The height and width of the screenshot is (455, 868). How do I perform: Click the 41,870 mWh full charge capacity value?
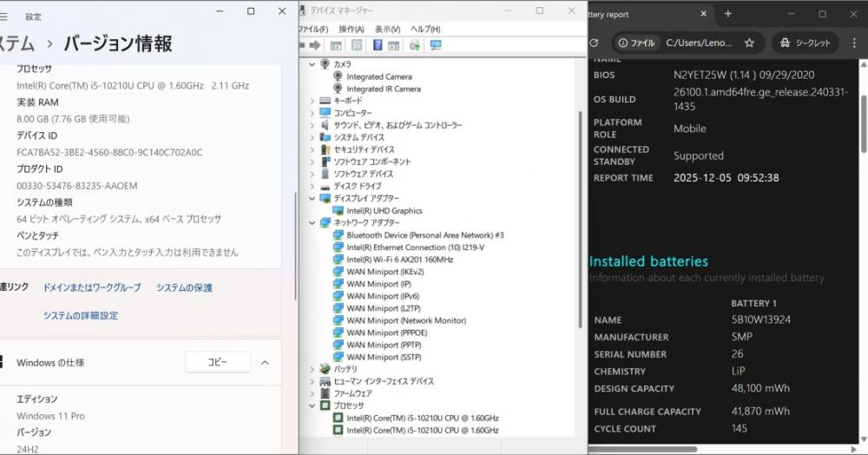[x=760, y=411]
